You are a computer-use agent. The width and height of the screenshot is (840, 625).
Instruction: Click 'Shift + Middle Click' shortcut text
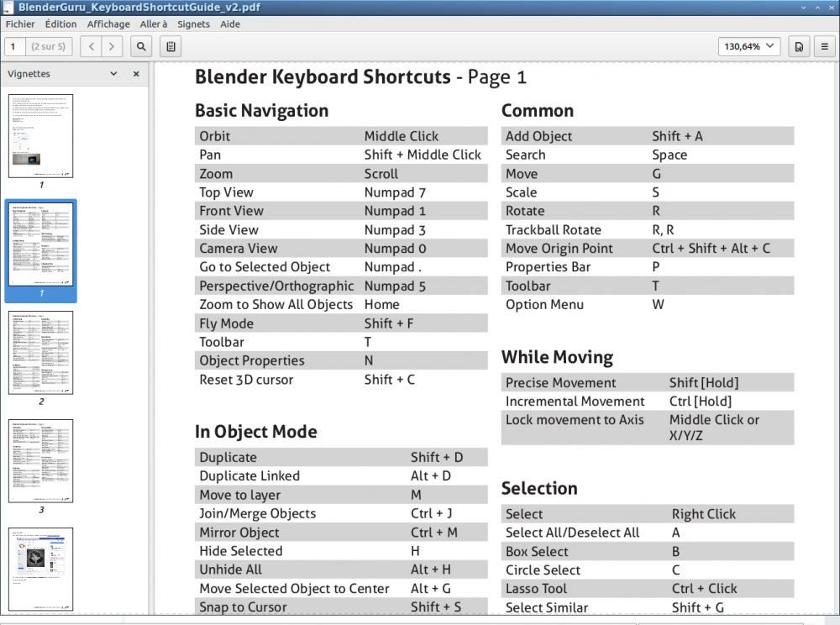tap(423, 155)
